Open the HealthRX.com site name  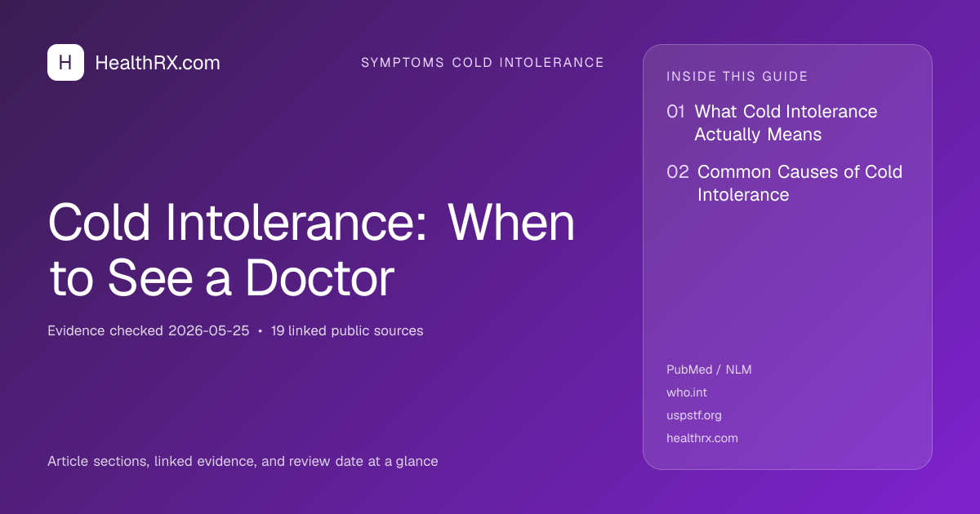point(158,63)
